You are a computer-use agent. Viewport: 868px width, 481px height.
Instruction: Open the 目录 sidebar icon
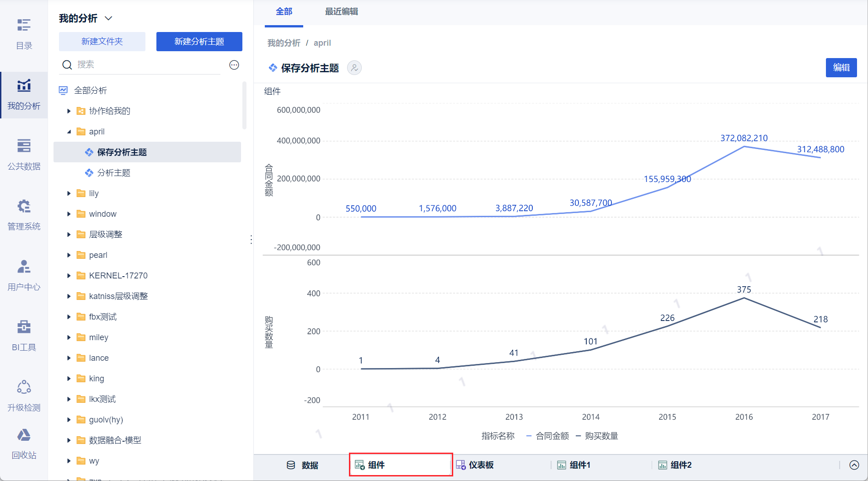tap(24, 25)
